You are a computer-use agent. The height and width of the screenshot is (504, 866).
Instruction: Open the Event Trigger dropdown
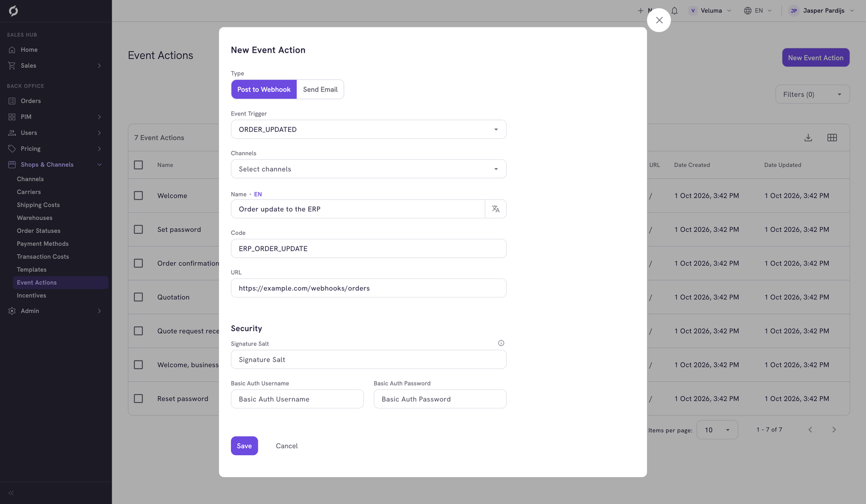click(x=369, y=129)
